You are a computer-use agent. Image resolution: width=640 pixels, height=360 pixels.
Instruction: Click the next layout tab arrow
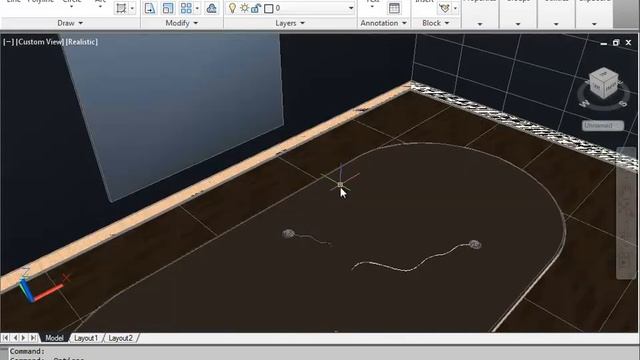(x=24, y=338)
